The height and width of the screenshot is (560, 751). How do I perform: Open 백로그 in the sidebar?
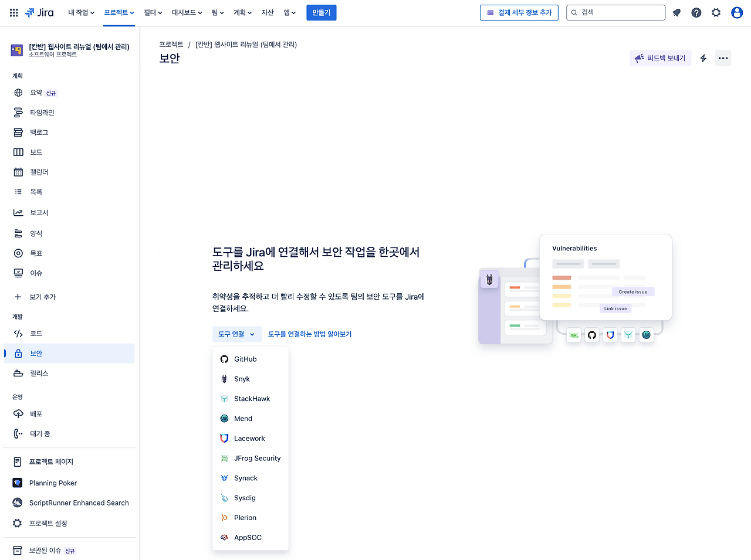tap(69, 133)
